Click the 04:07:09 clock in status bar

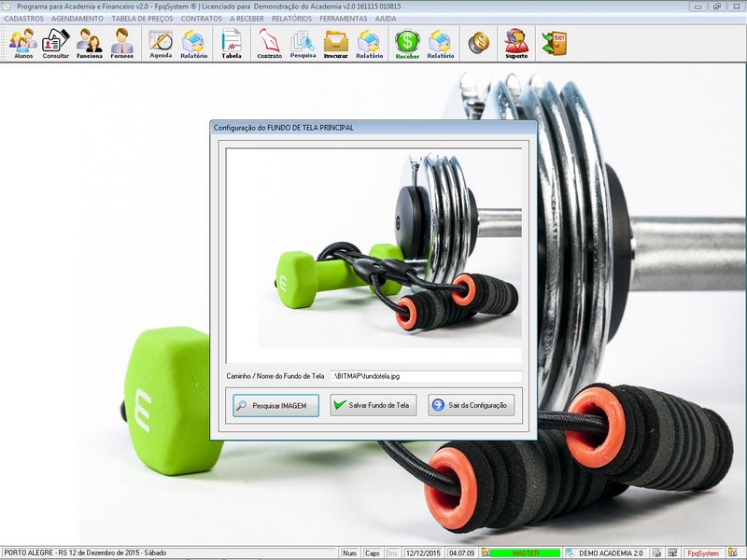click(x=461, y=553)
